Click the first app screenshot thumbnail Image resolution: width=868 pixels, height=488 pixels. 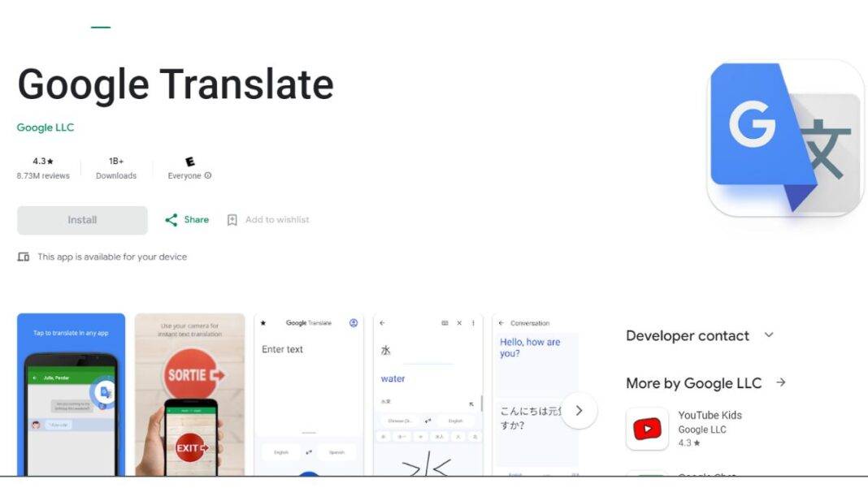tap(70, 396)
